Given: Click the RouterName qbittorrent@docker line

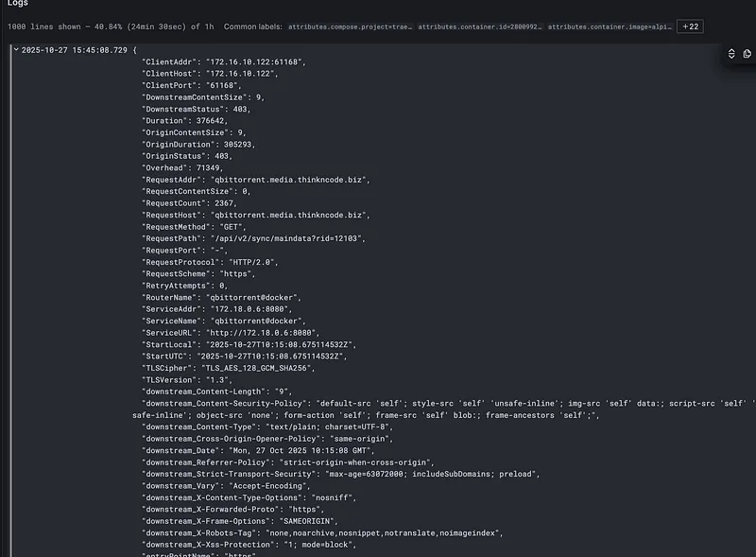Looking at the screenshot, I should 226,297.
